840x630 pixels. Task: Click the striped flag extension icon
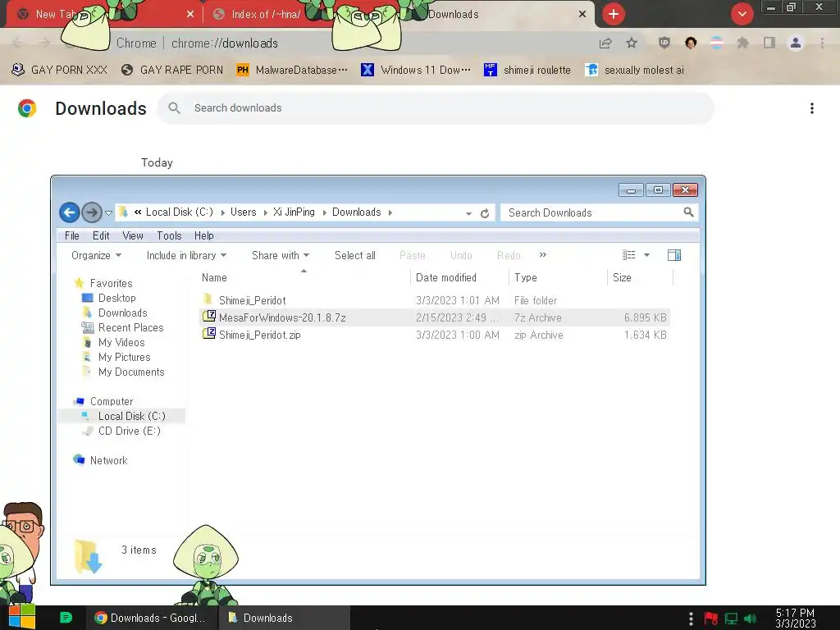(716, 43)
